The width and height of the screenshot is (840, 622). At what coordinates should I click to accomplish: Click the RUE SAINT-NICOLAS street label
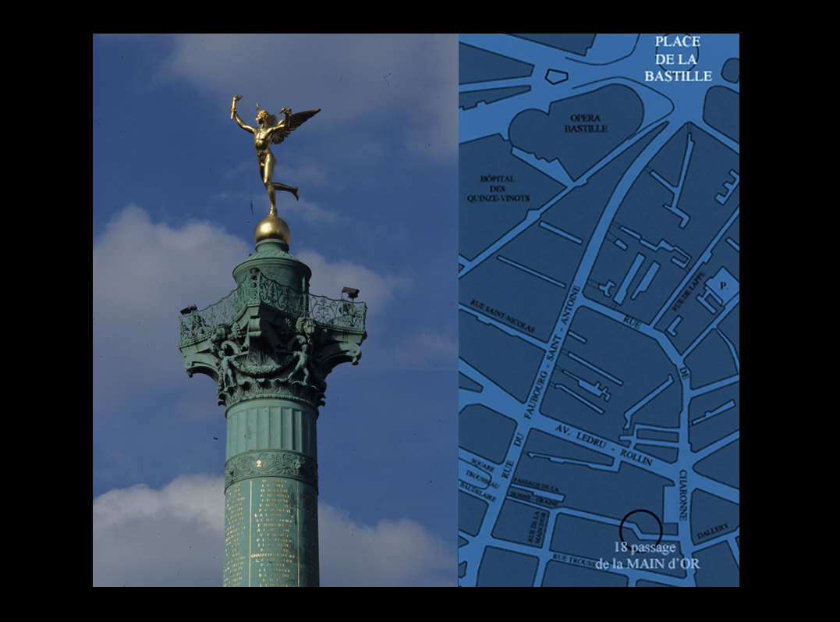click(x=502, y=317)
